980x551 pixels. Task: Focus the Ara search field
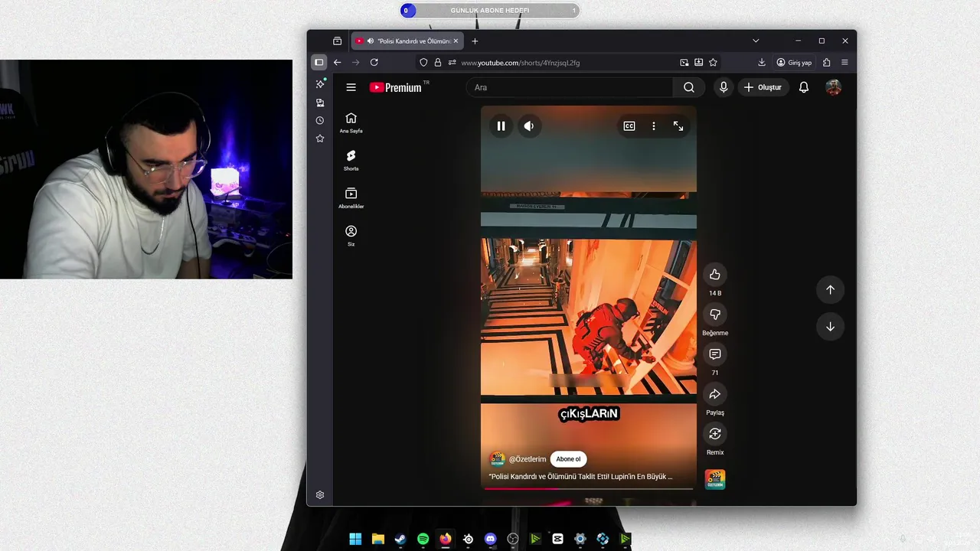[x=569, y=87]
